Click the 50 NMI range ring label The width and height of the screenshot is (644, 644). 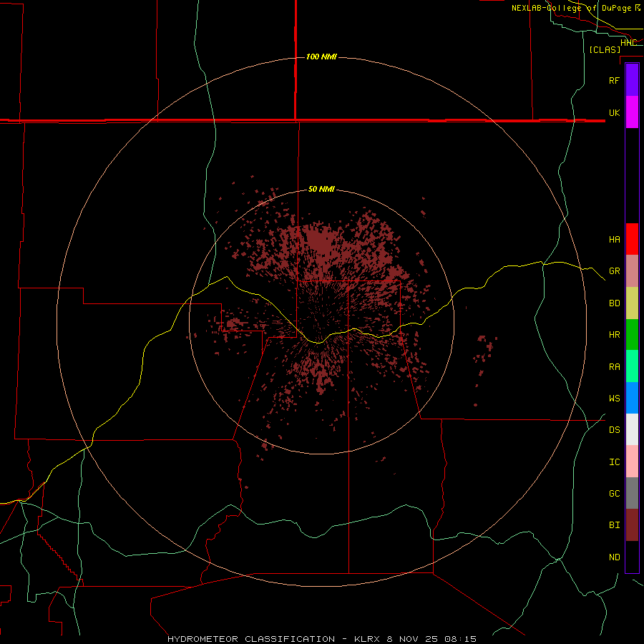pos(321,189)
